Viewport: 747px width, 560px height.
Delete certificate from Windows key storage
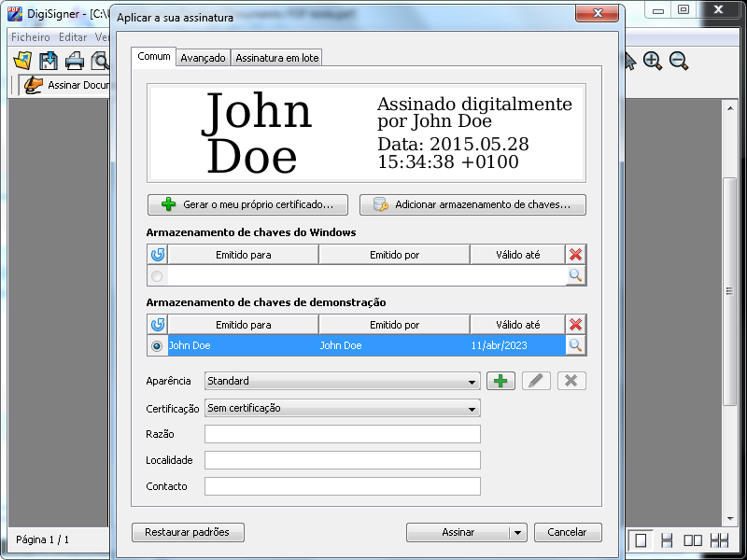(576, 255)
